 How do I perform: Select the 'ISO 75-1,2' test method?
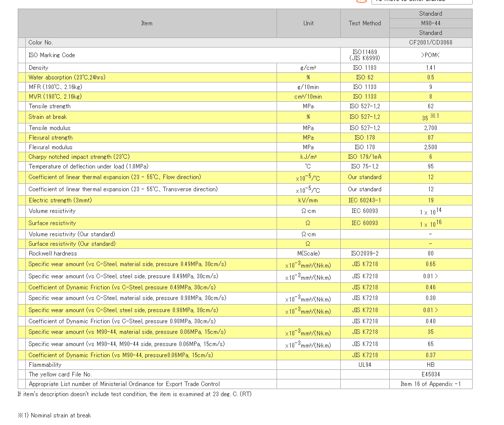(365, 166)
